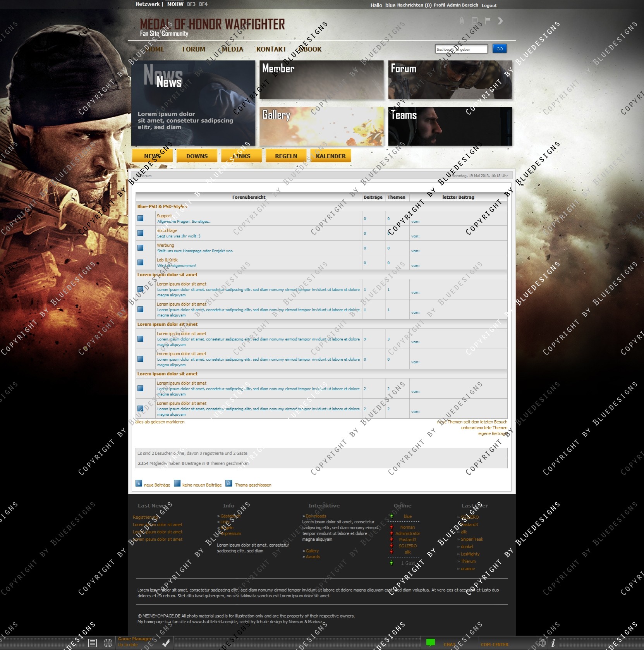Click the 'Thema geschlossen' lock icon

[x=229, y=483]
